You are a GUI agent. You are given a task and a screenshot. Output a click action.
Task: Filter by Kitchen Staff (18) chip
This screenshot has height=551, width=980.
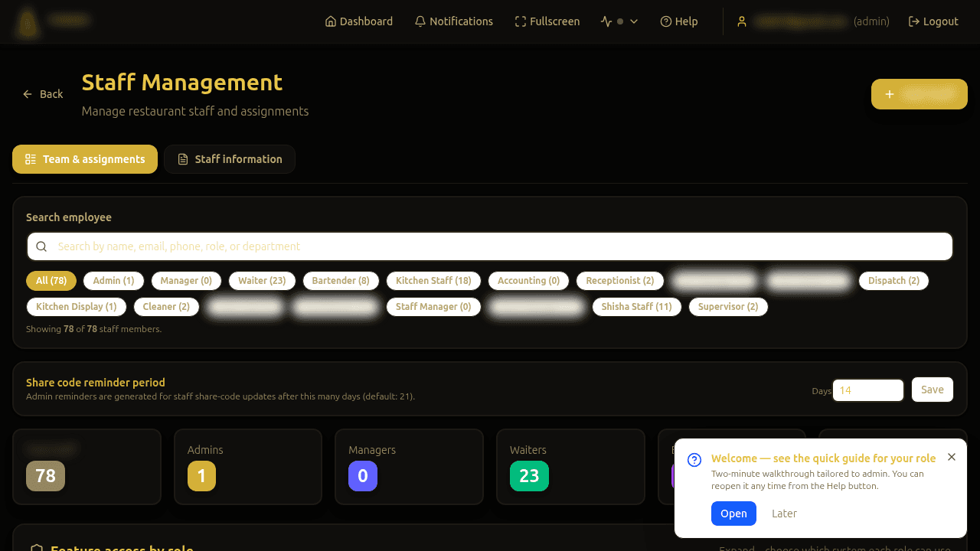point(433,281)
